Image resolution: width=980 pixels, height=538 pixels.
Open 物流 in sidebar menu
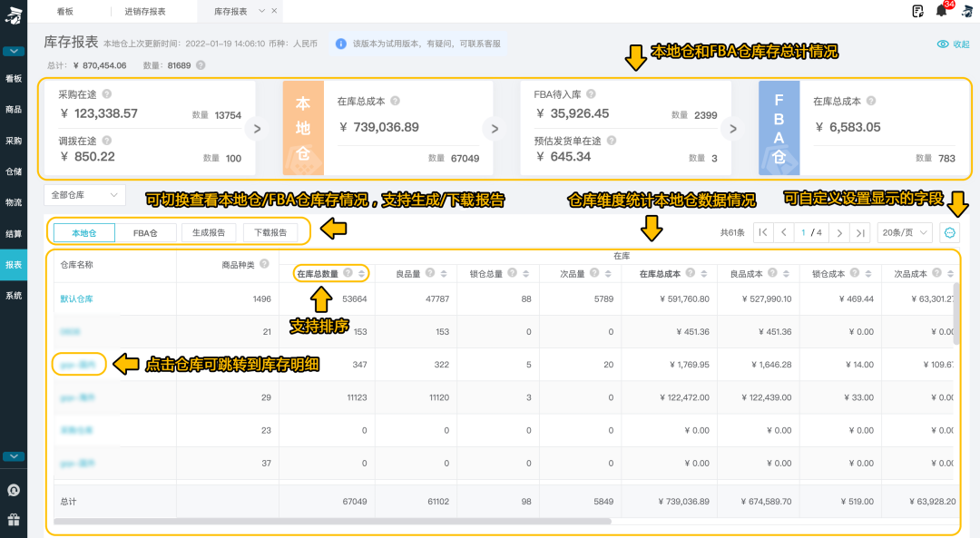click(14, 202)
